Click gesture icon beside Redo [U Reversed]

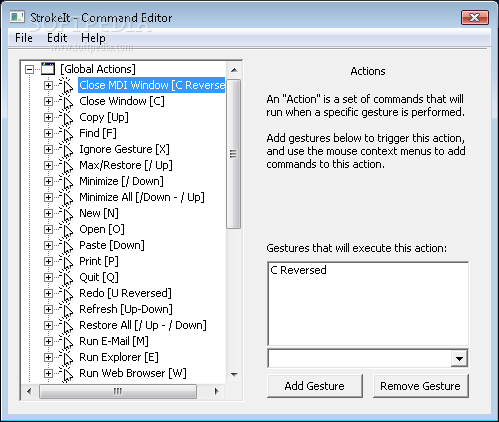66,294
